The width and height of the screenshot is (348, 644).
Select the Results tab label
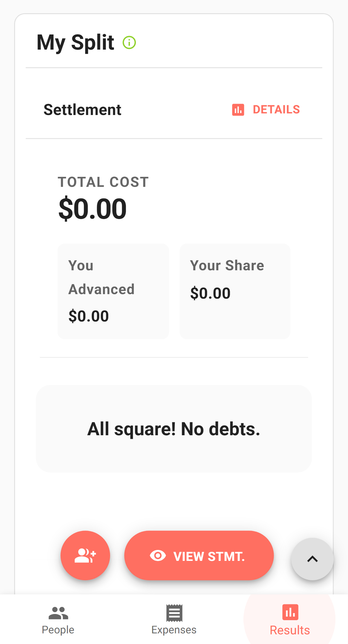[x=290, y=630]
